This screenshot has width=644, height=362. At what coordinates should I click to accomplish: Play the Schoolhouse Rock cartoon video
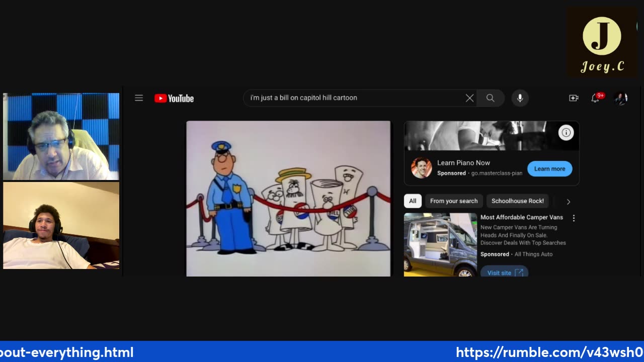(x=288, y=199)
